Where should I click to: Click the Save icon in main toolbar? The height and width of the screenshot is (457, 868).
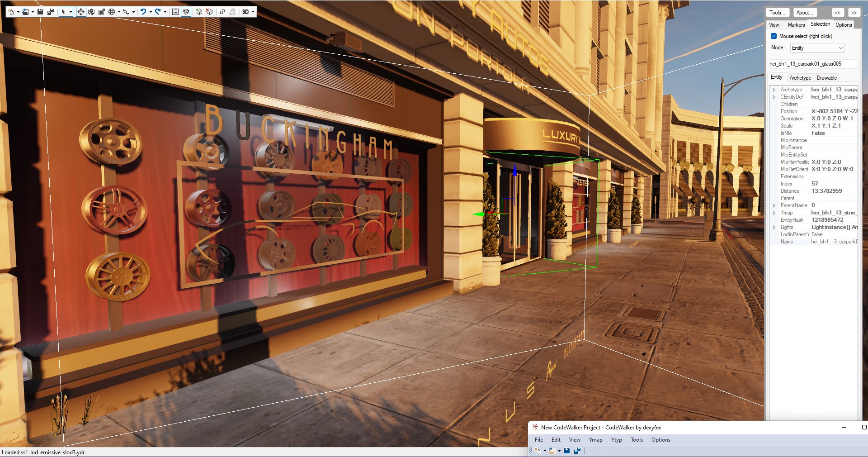tap(40, 12)
